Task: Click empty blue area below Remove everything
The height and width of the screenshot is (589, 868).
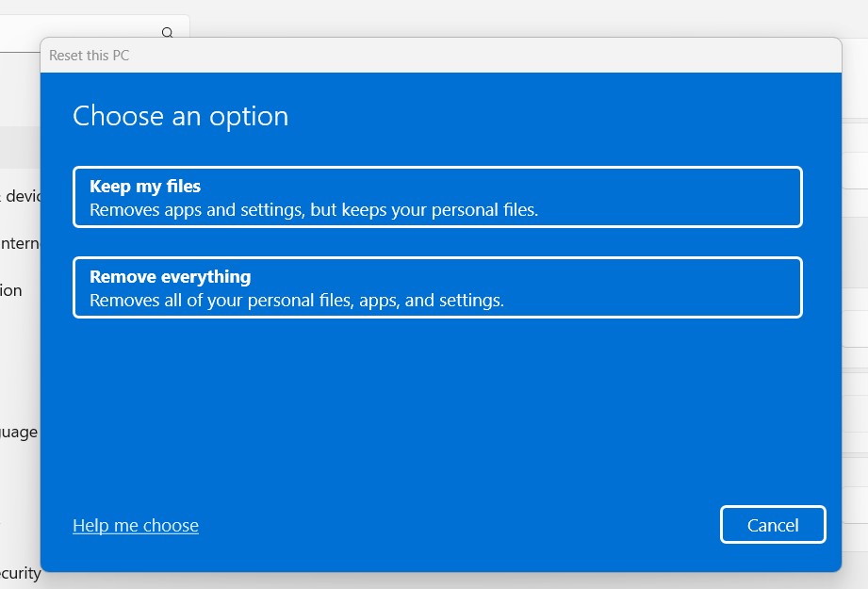Action: (436, 405)
